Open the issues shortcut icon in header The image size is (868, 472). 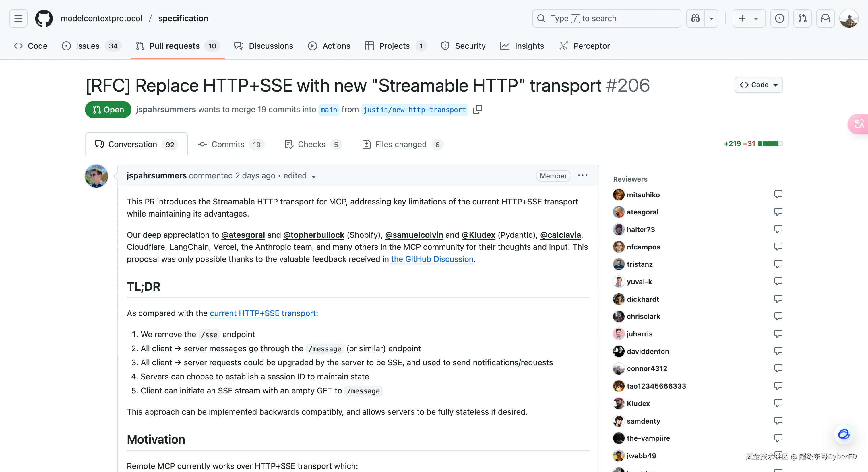point(779,19)
